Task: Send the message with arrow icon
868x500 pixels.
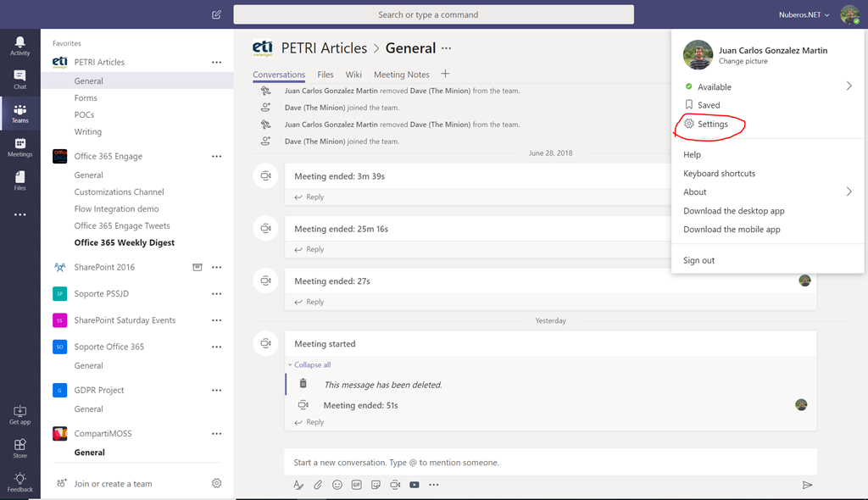Action: [807, 485]
